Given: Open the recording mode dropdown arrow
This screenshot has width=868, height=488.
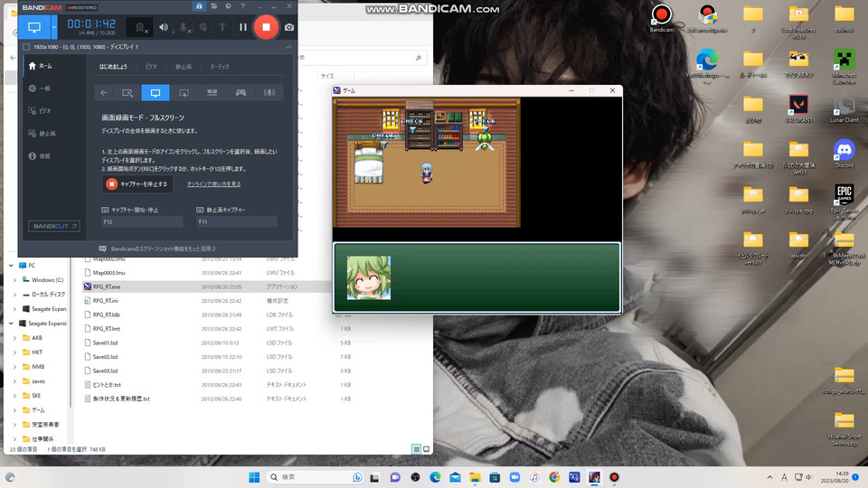Looking at the screenshot, I should click(53, 26).
